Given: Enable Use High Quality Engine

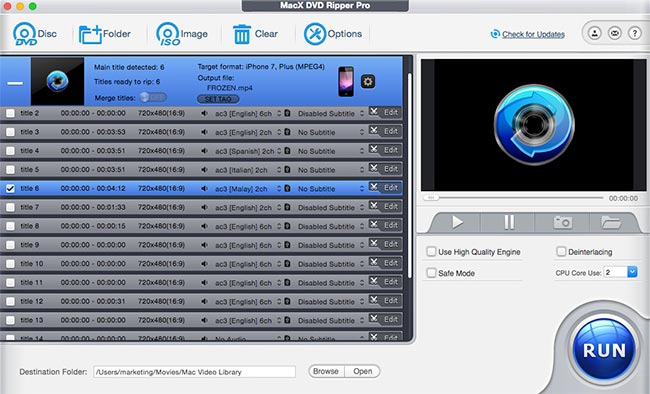Looking at the screenshot, I should [x=432, y=251].
